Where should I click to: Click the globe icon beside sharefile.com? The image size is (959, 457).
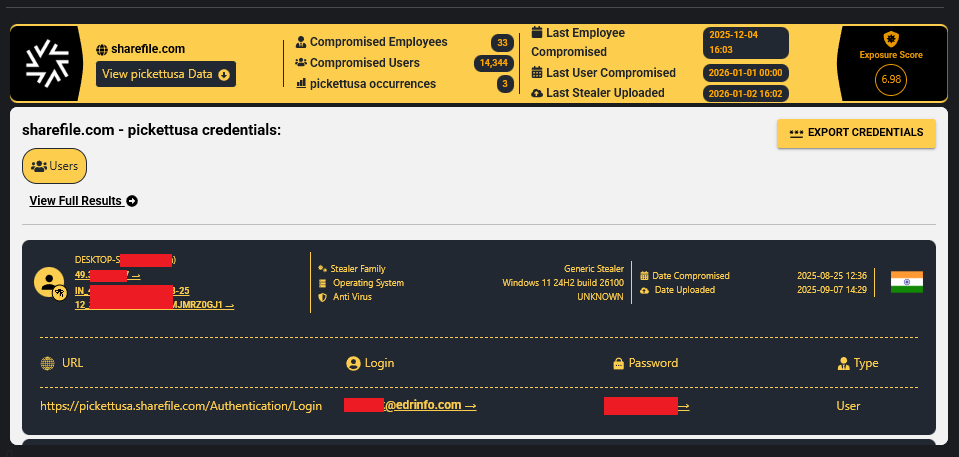pyautogui.click(x=102, y=49)
